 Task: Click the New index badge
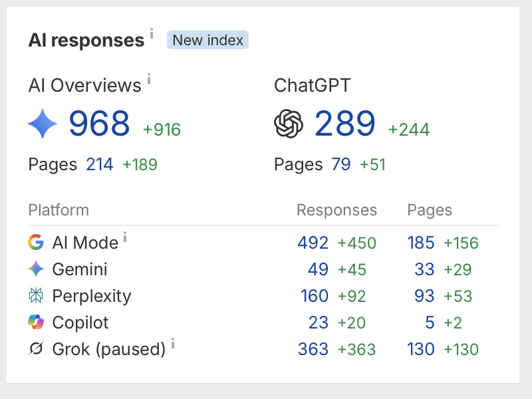(207, 40)
